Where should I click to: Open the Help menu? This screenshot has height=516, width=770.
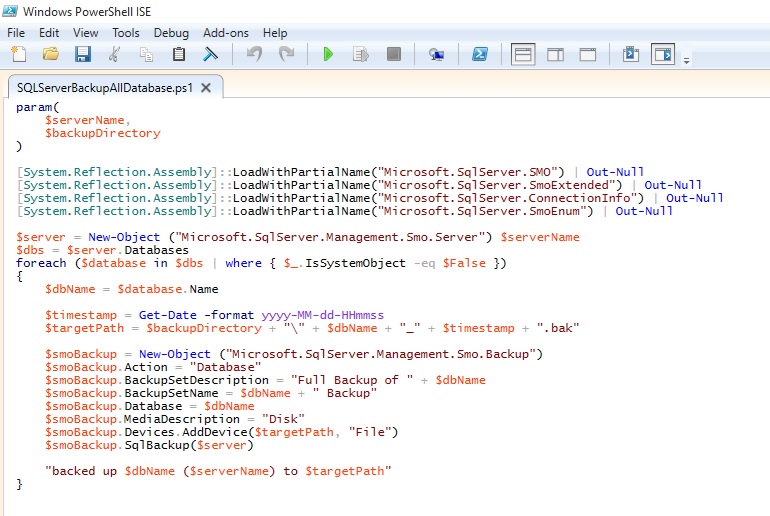275,33
